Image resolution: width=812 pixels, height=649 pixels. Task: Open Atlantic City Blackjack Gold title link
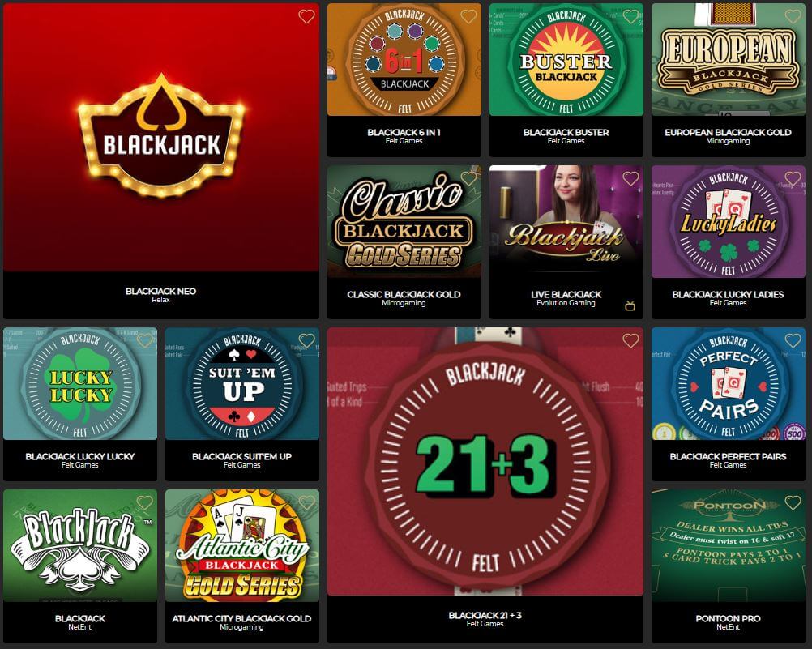tap(241, 618)
